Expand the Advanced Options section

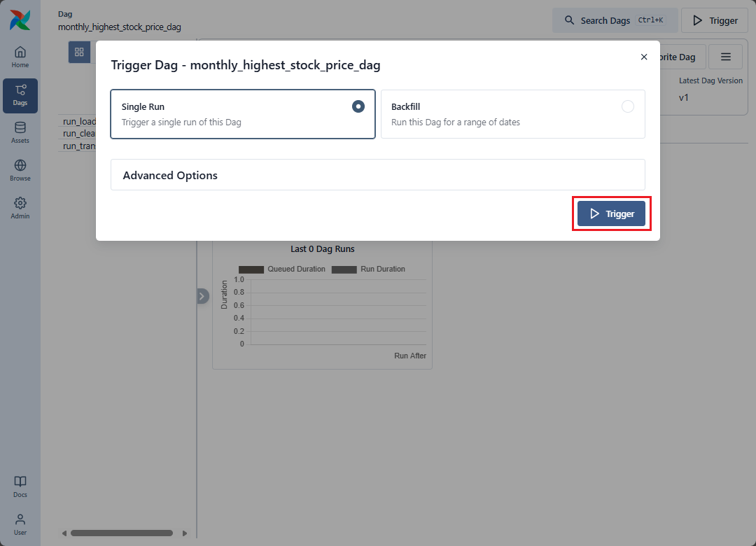377,175
